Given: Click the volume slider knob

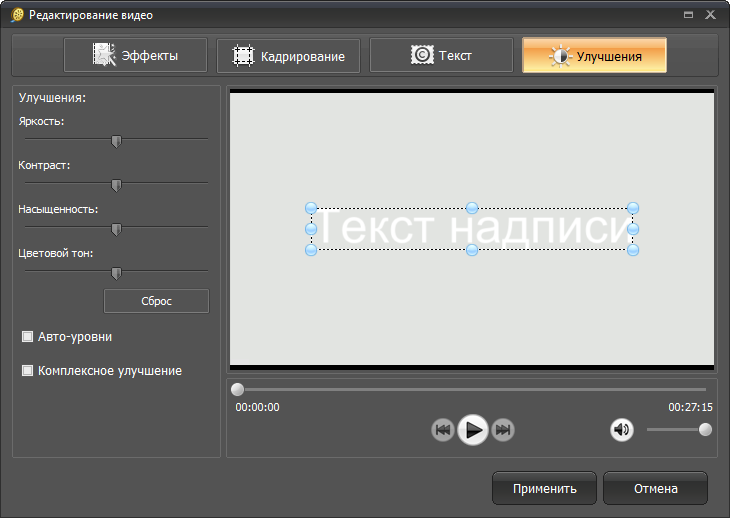Looking at the screenshot, I should coord(705,429).
